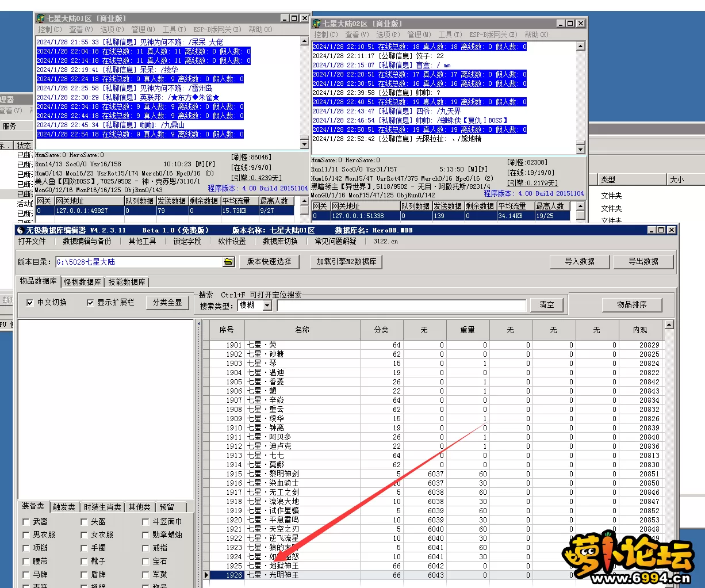Check the 军鼓 category box
705x588 pixels.
(x=145, y=575)
